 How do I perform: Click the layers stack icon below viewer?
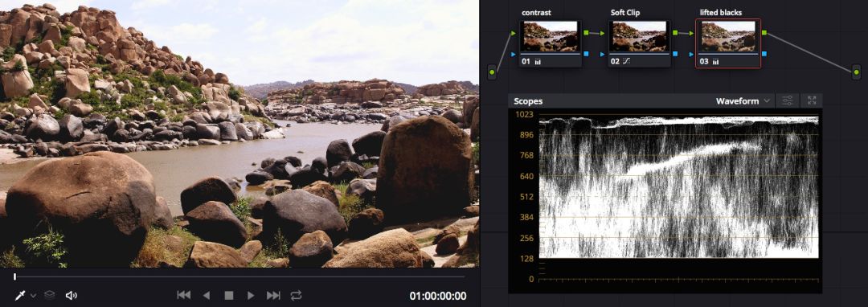click(49, 296)
